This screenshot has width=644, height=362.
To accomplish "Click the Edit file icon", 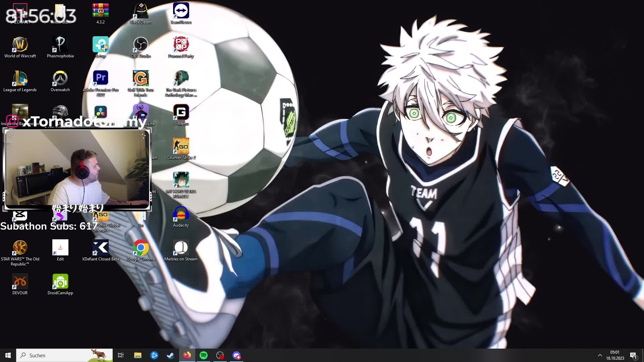I will point(60,251).
